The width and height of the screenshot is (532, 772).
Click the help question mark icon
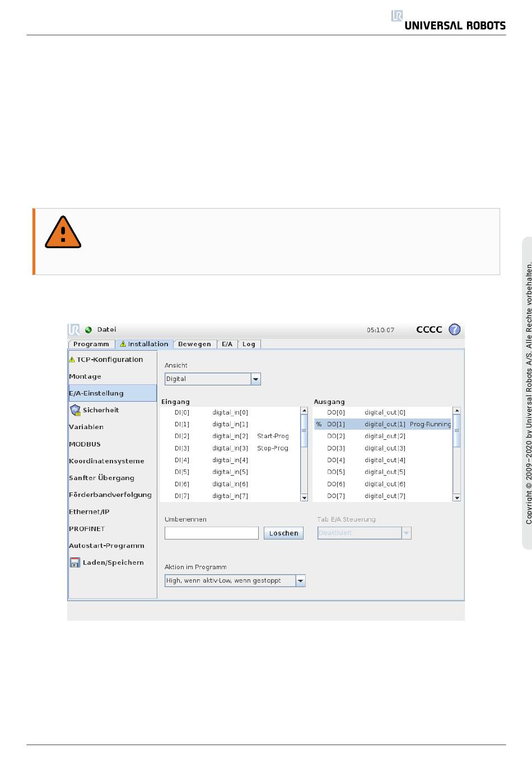(455, 329)
